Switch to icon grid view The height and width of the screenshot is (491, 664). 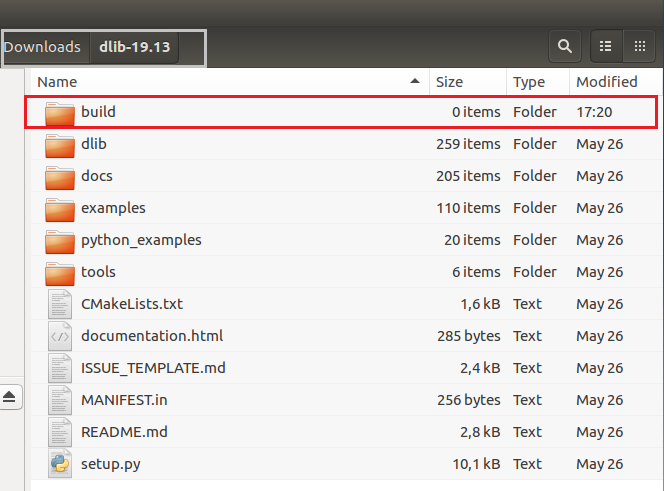(x=639, y=46)
